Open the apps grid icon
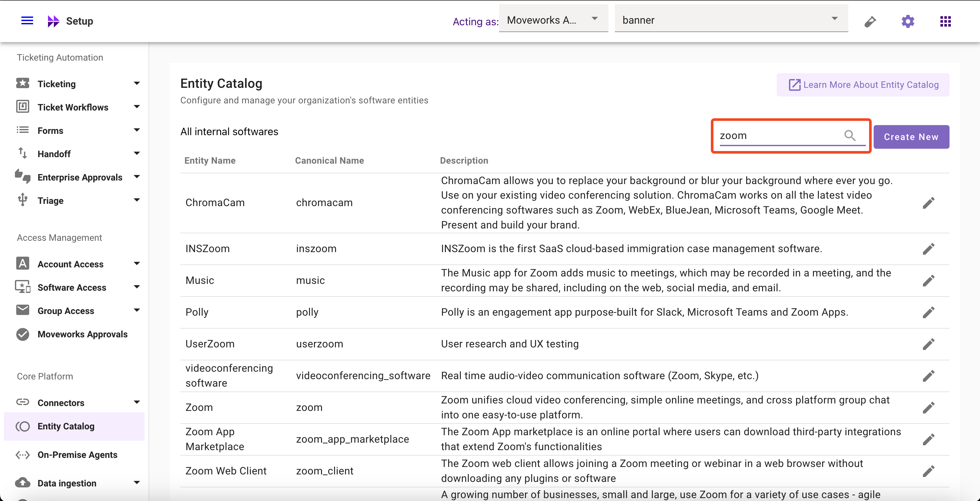Viewport: 980px width, 501px height. pyautogui.click(x=945, y=21)
